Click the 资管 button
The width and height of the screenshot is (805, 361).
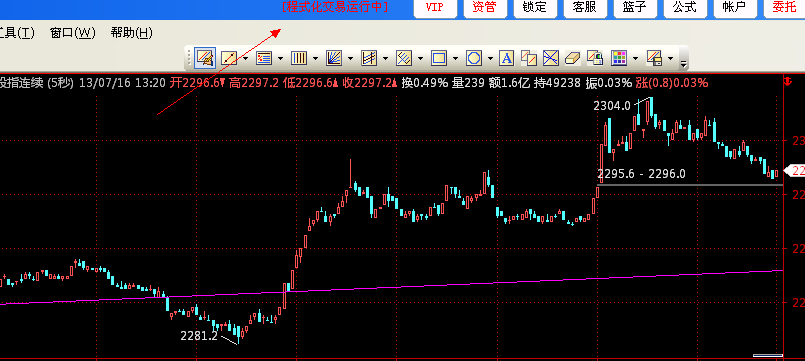485,8
